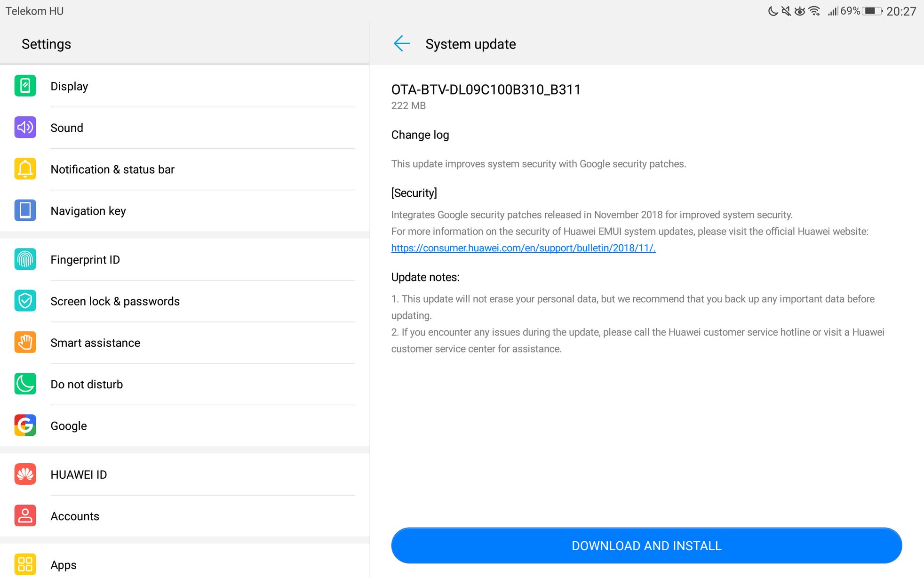Tap the red Accounts person icon
The width and height of the screenshot is (924, 578).
[25, 516]
